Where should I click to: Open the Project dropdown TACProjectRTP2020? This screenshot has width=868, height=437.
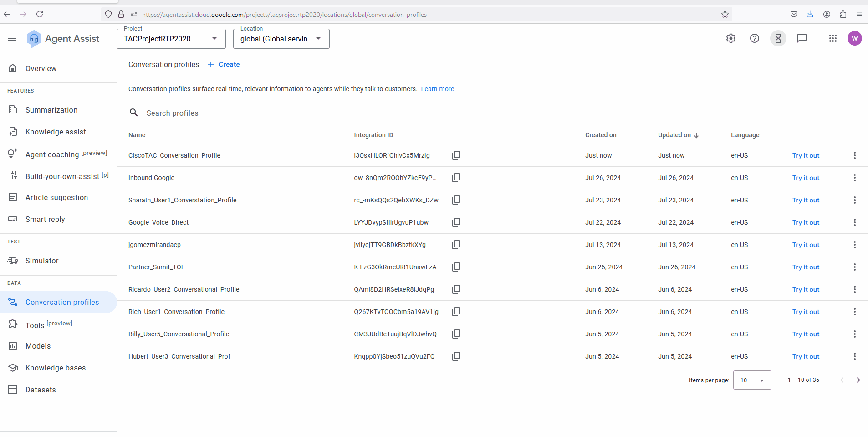tap(171, 39)
